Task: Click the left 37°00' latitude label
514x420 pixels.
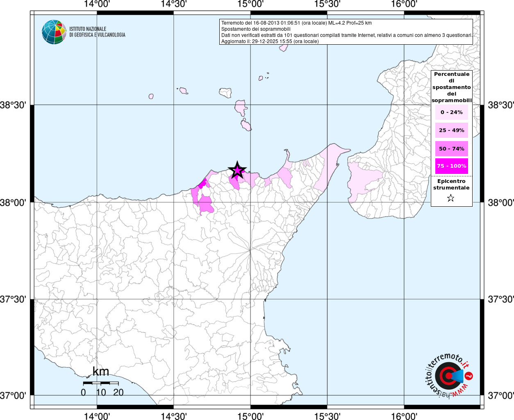Action: pyautogui.click(x=13, y=396)
